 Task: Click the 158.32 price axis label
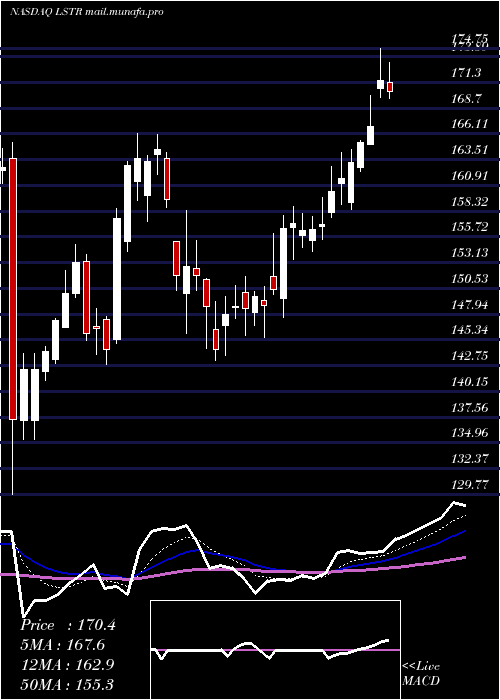[x=469, y=201]
